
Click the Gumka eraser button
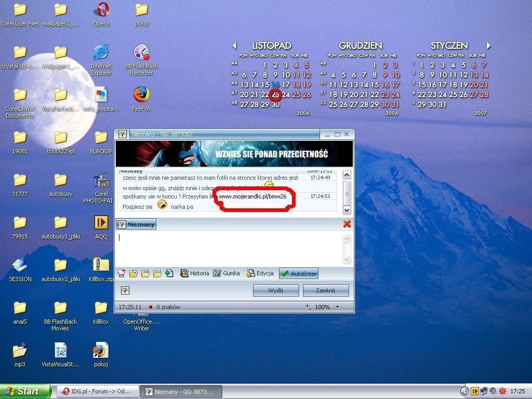(227, 273)
